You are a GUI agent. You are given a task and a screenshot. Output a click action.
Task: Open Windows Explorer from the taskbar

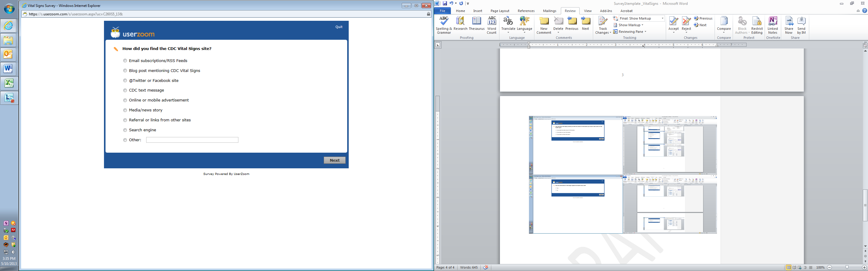point(8,40)
